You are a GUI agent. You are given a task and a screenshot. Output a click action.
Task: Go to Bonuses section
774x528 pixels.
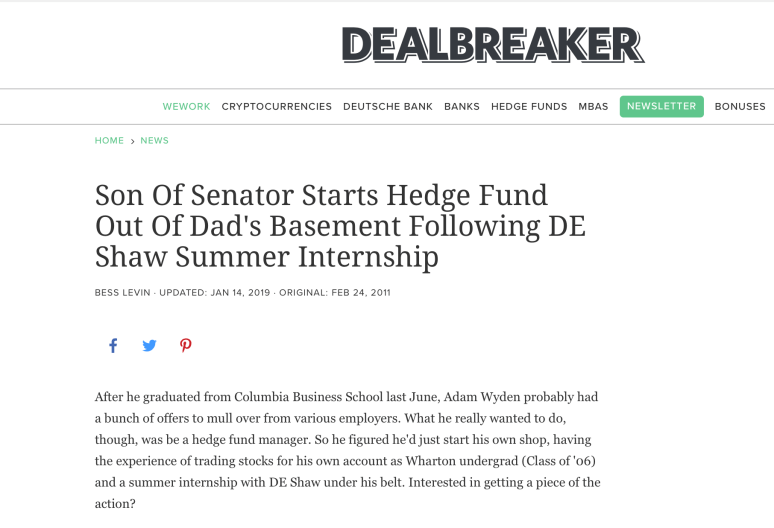coord(740,107)
